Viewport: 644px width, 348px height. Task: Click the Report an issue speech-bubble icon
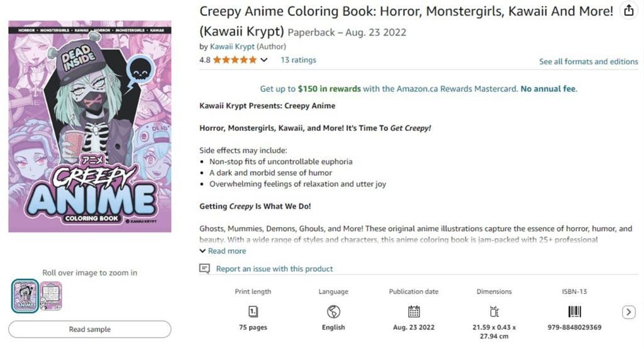[x=204, y=269]
